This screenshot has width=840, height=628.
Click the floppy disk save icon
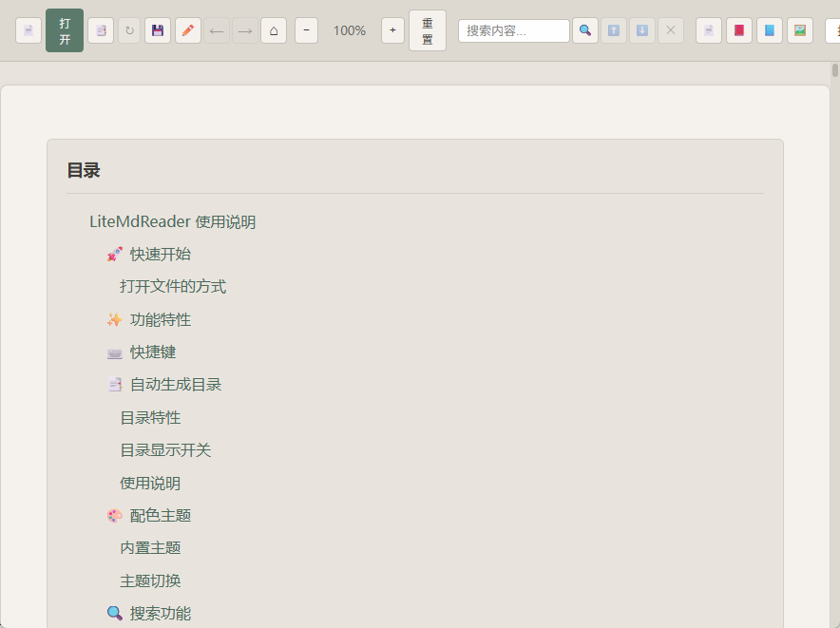pos(158,30)
